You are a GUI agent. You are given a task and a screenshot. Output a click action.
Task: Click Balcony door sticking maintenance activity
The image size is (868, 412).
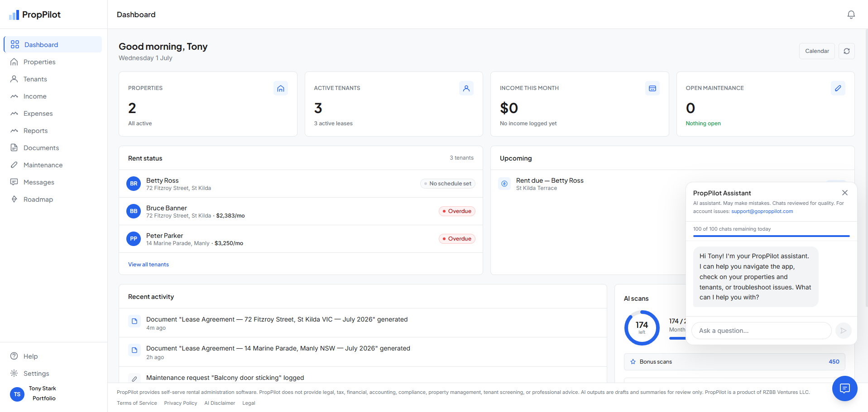click(225, 378)
